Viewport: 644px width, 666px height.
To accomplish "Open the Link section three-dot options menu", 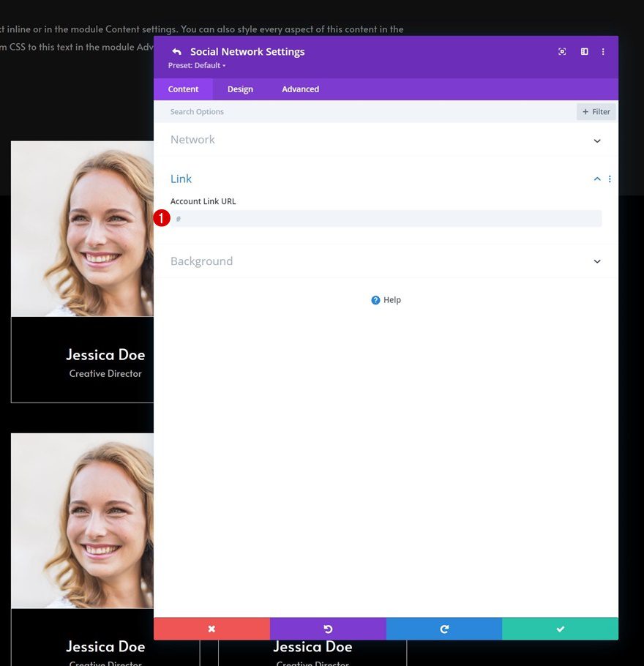I will [x=610, y=179].
